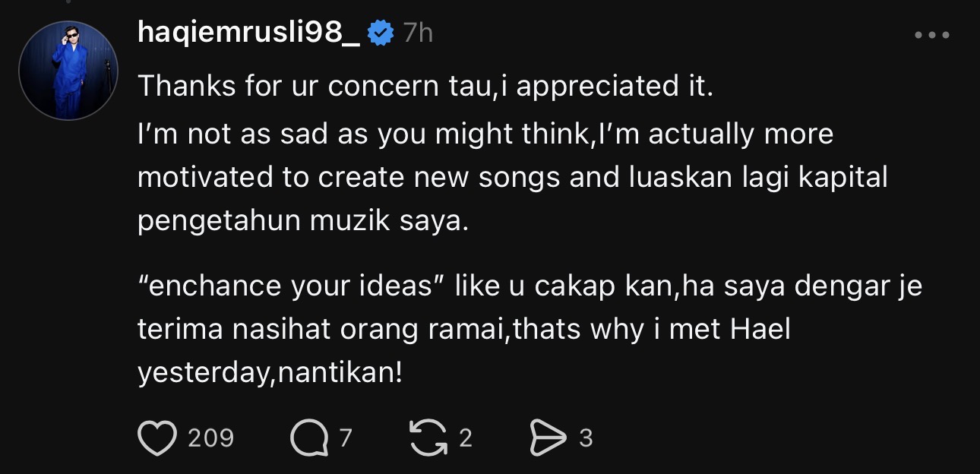Open haqiemrusli98_ profile picture
Screen dimensions: 980x474
pos(68,70)
